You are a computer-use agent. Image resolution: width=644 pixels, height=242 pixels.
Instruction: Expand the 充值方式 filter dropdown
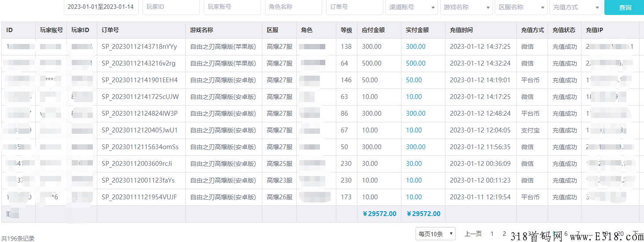(x=575, y=7)
